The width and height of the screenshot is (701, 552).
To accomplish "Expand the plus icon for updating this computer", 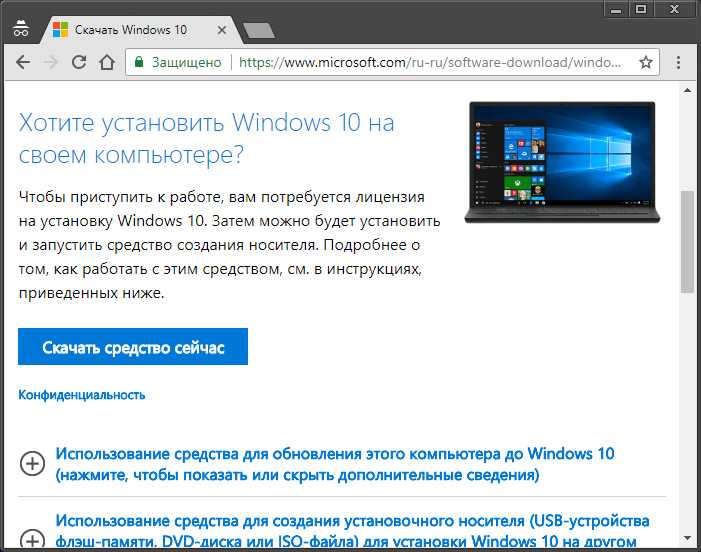I will 32,464.
